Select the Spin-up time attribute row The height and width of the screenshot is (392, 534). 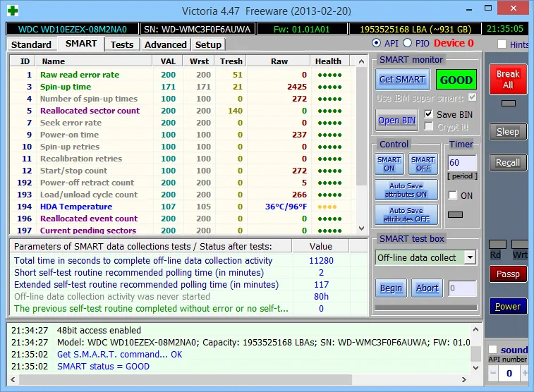pyautogui.click(x=183, y=87)
